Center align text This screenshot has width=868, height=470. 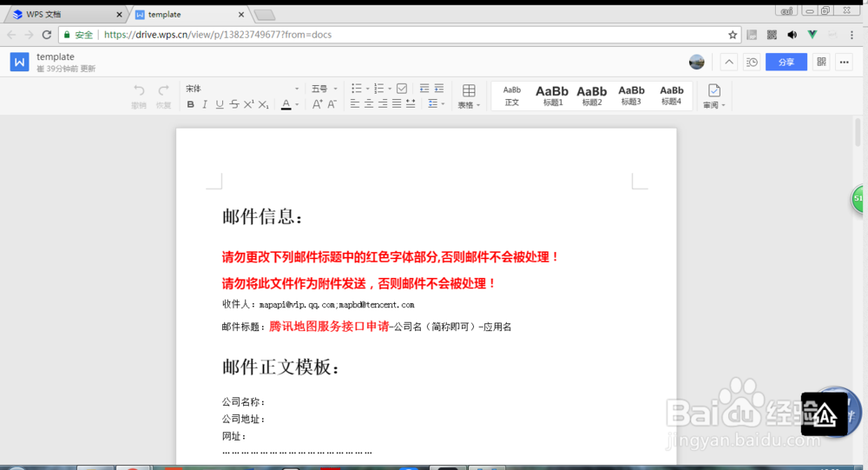point(369,103)
